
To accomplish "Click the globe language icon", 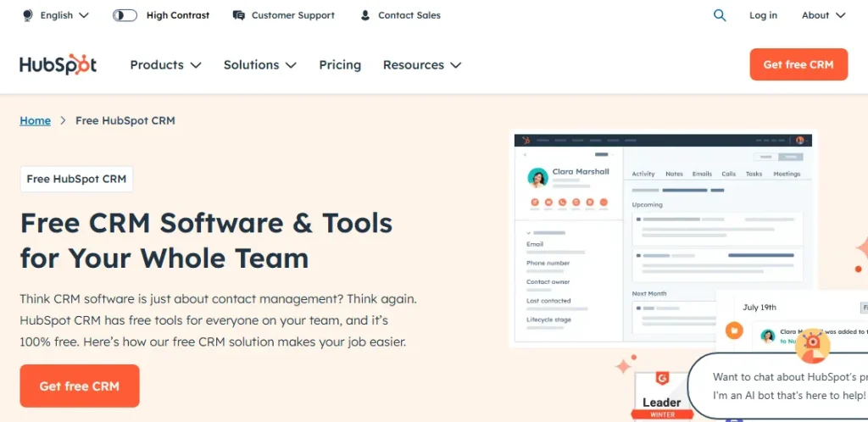I will point(27,15).
